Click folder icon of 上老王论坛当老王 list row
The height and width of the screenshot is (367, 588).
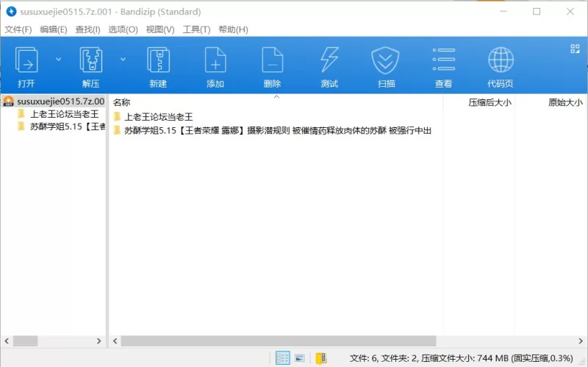pos(118,117)
